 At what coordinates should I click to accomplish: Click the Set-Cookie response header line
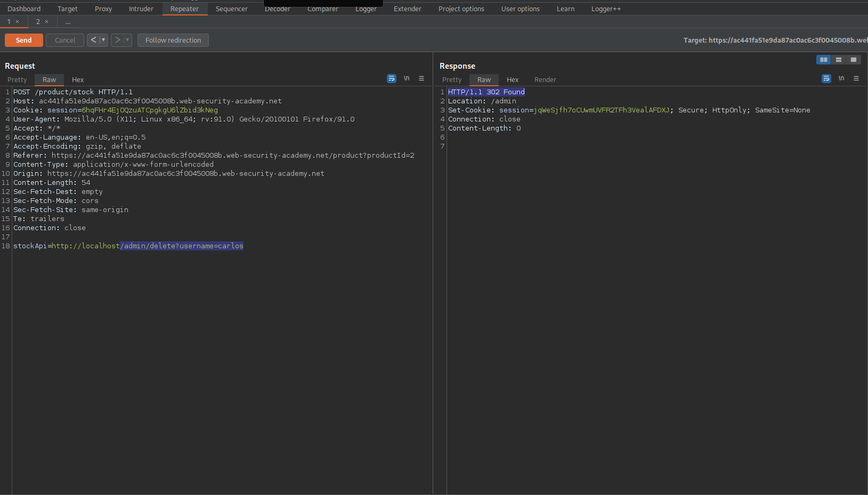629,110
